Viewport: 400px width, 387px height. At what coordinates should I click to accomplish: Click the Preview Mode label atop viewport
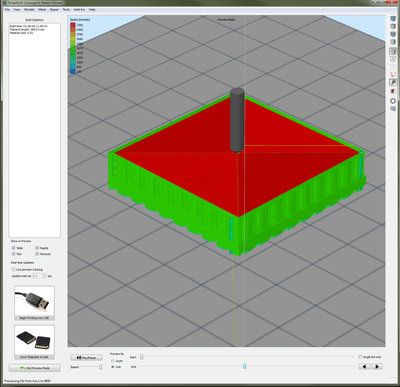coord(226,20)
